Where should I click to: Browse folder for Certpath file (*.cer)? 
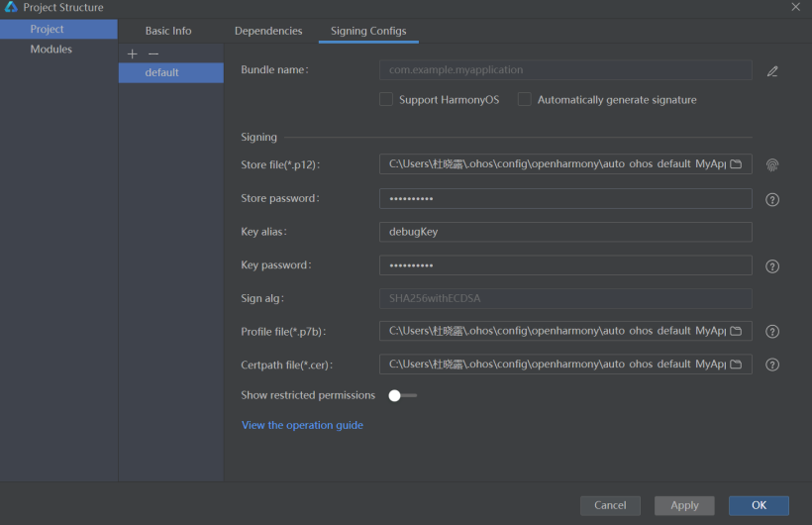736,365
